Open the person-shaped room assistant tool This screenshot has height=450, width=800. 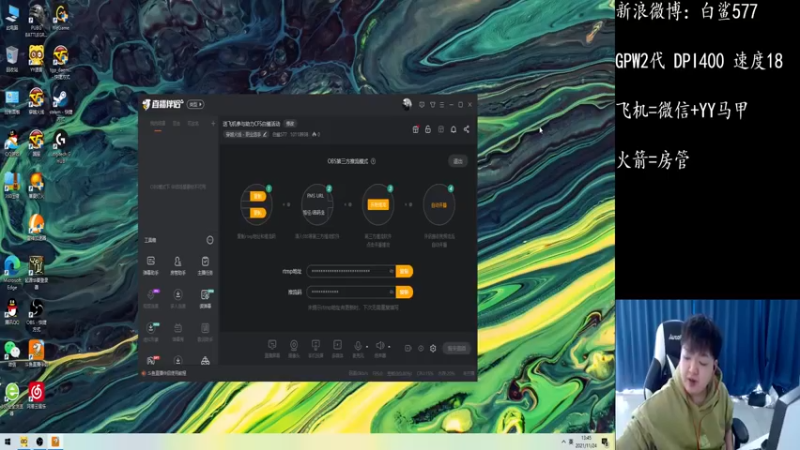click(x=178, y=265)
